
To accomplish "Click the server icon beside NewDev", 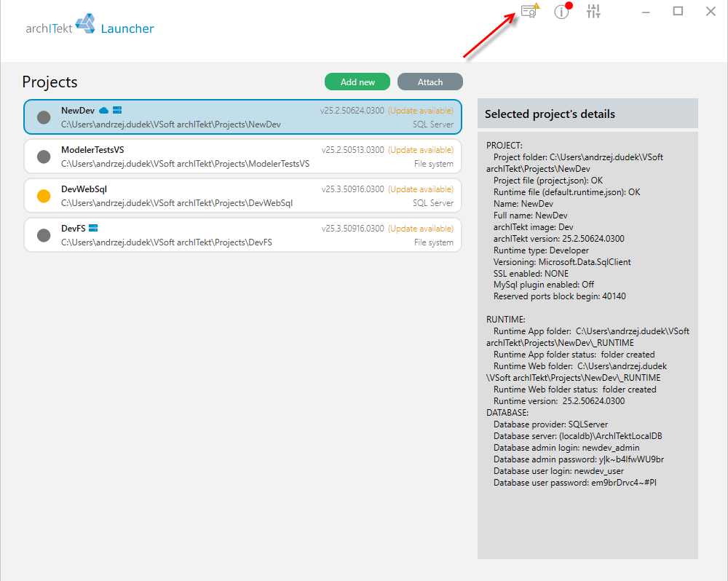I will (117, 110).
